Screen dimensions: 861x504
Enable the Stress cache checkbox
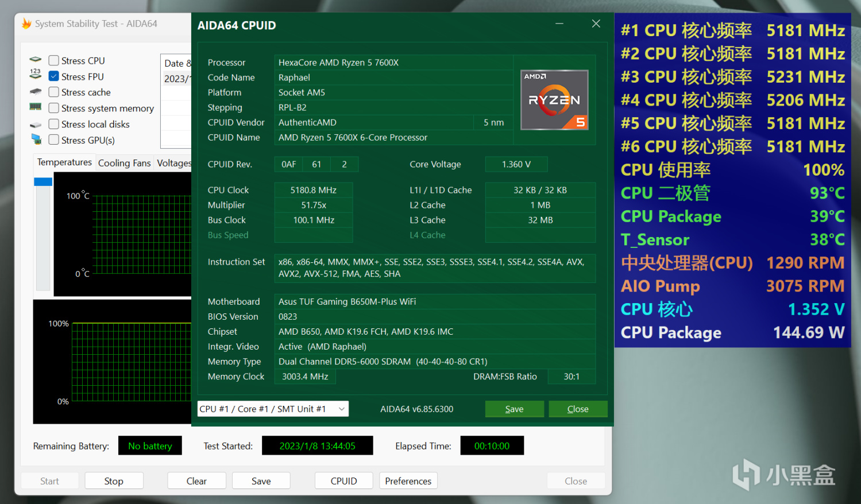(x=54, y=92)
